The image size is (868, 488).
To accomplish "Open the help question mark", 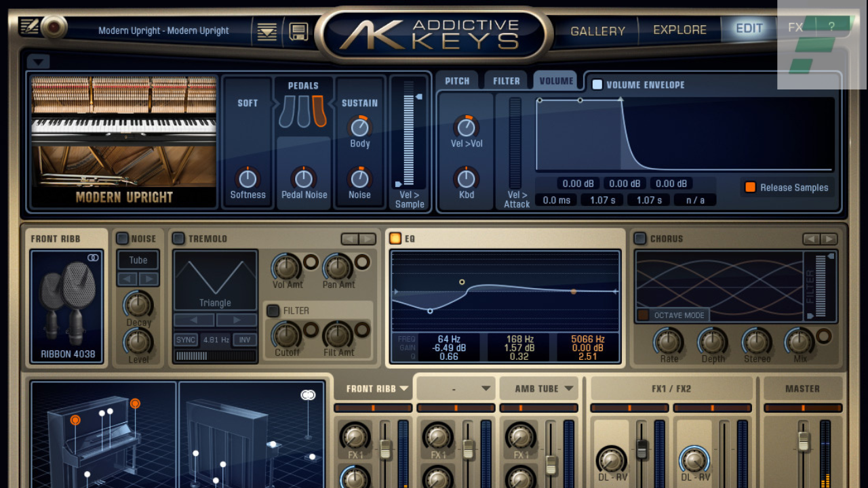I will tap(831, 28).
